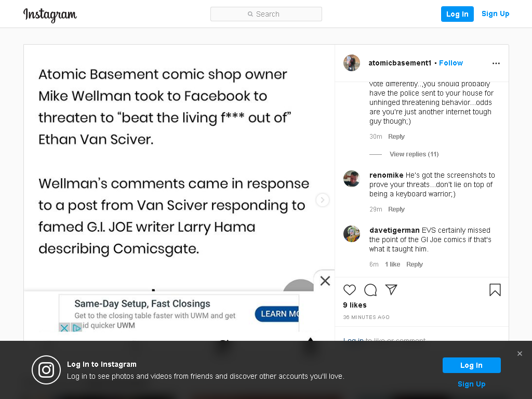Share post using the paper plane icon

[391, 289]
